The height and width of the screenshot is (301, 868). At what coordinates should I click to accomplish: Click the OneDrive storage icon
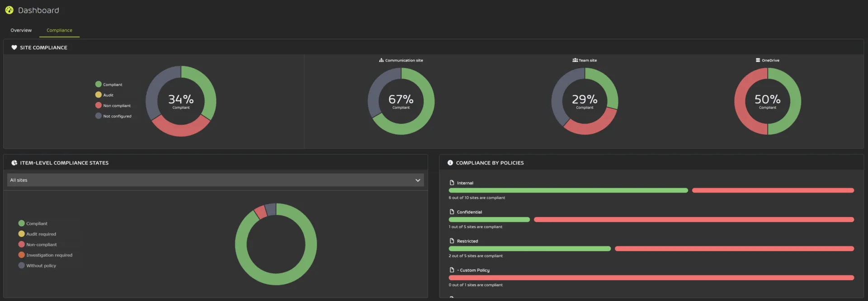click(x=758, y=60)
